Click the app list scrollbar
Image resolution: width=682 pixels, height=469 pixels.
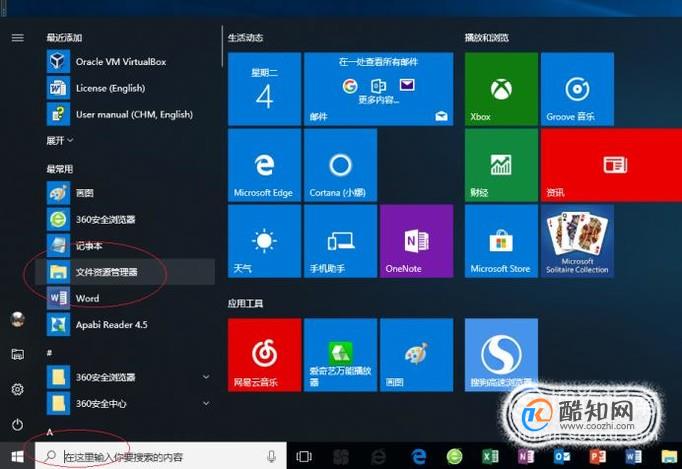click(222, 47)
